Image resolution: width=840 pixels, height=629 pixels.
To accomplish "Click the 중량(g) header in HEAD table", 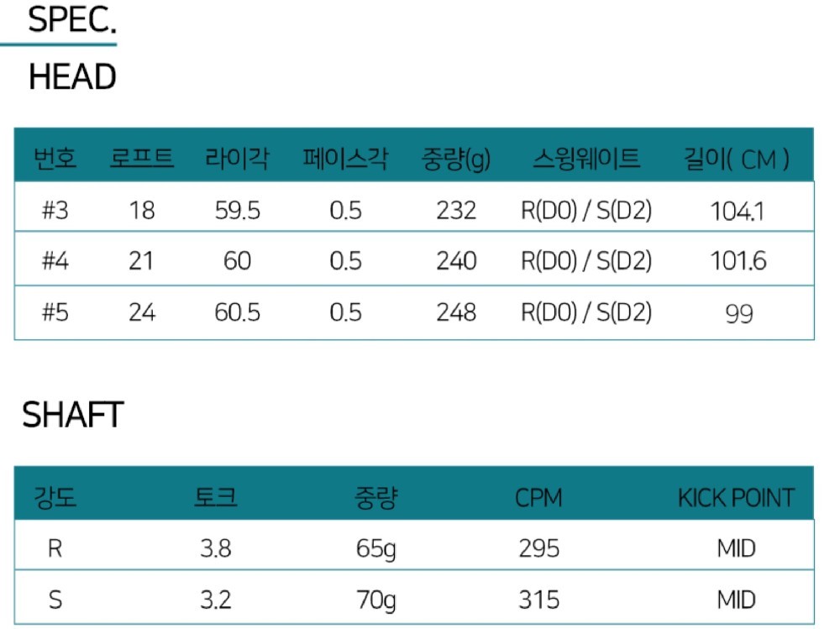I will (x=456, y=159).
